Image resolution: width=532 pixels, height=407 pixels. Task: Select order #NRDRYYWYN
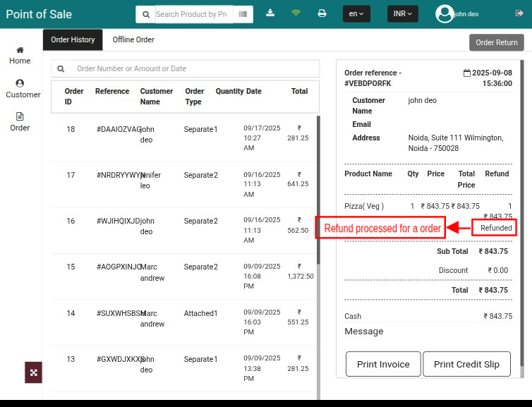pos(183,184)
